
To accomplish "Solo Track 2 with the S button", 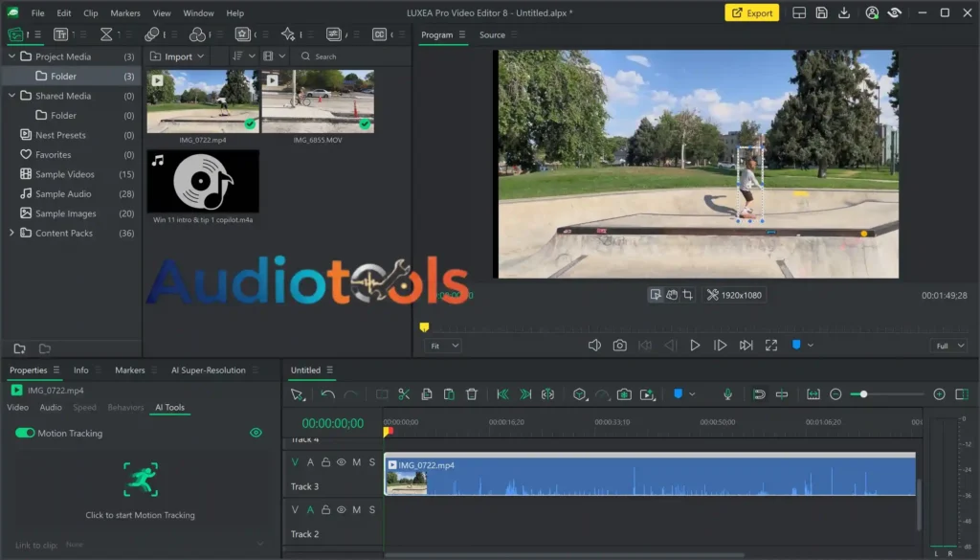I will click(x=372, y=510).
